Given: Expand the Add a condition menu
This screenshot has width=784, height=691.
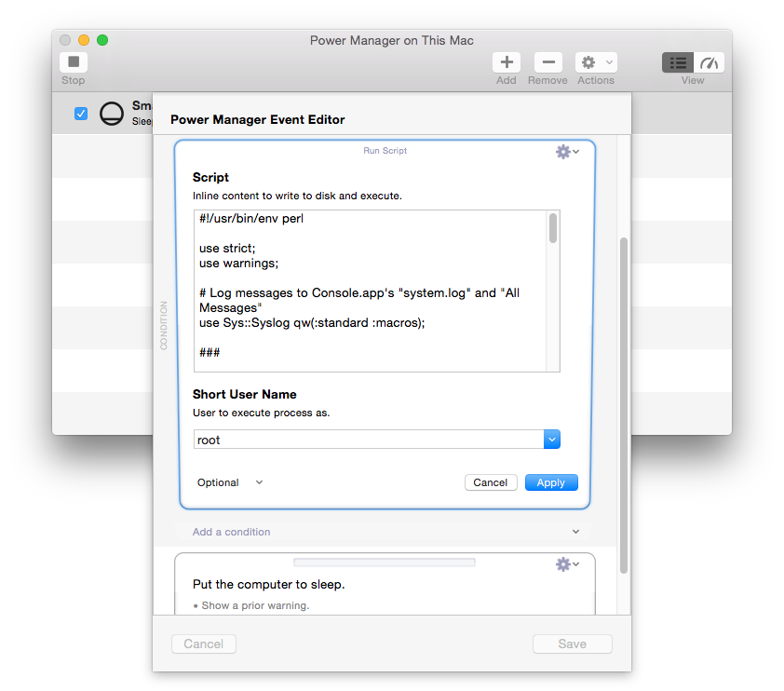Looking at the screenshot, I should tap(575, 532).
